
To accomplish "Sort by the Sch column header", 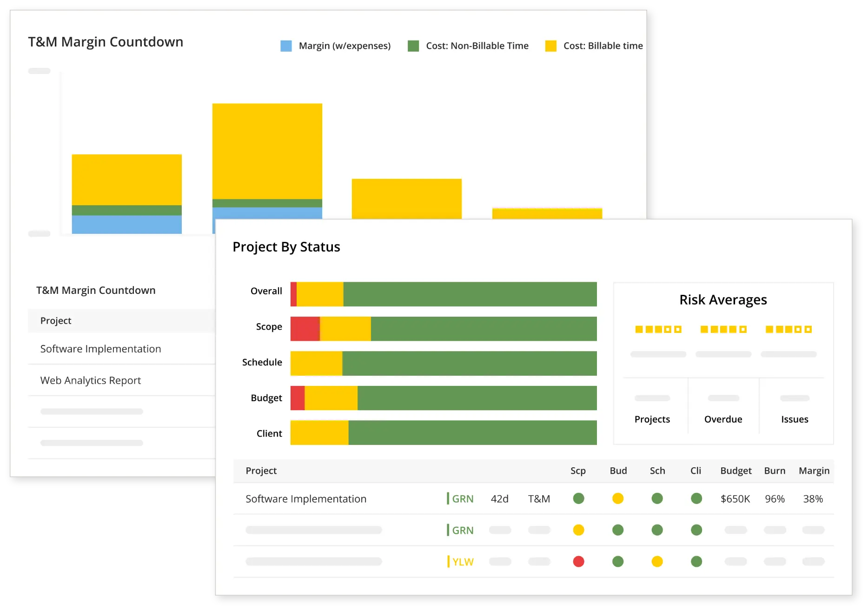I will click(657, 471).
